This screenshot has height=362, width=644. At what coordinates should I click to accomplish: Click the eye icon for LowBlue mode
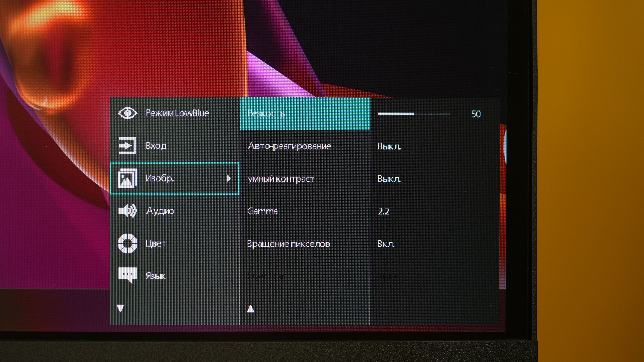(x=127, y=113)
